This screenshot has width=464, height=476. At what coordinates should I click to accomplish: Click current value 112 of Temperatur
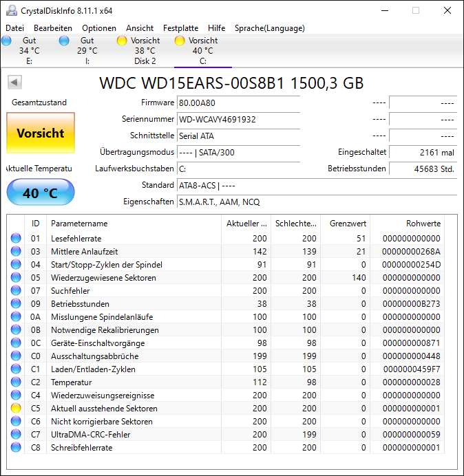[260, 382]
